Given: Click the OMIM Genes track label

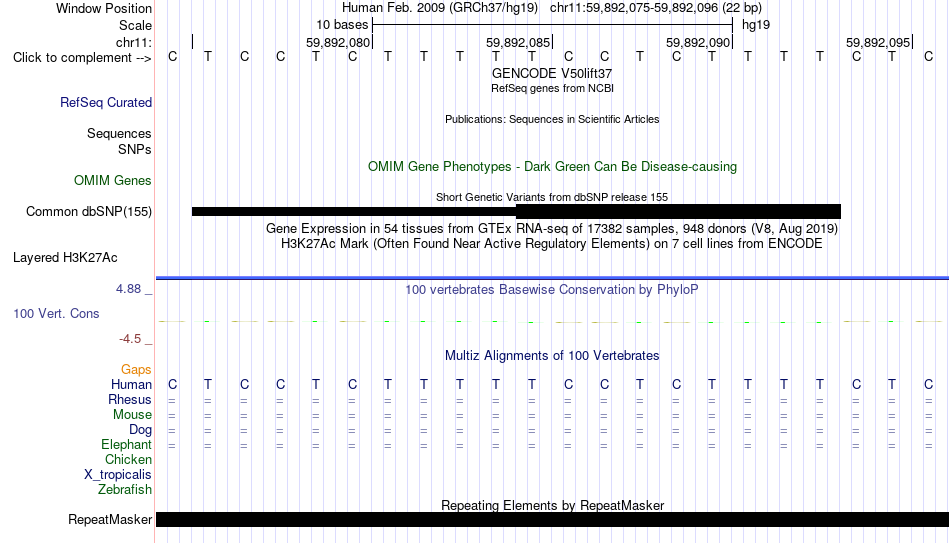Looking at the screenshot, I should pos(113,181).
